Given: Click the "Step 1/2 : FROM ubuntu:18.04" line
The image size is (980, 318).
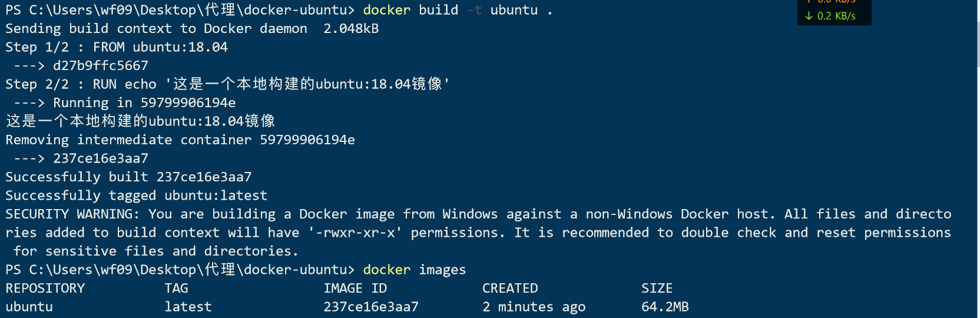Looking at the screenshot, I should 117,47.
